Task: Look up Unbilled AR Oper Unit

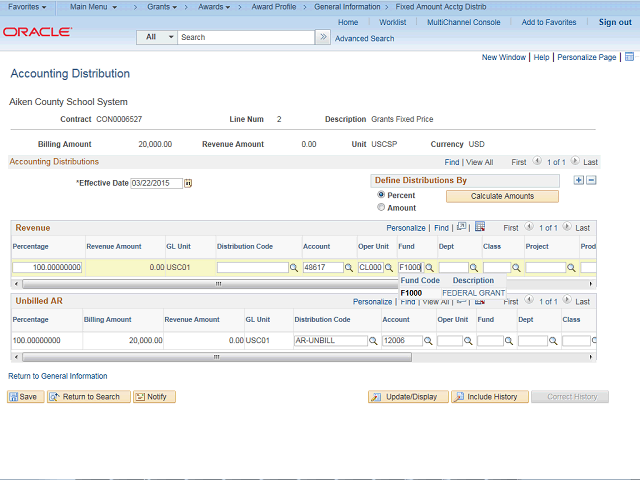Action: tap(468, 341)
